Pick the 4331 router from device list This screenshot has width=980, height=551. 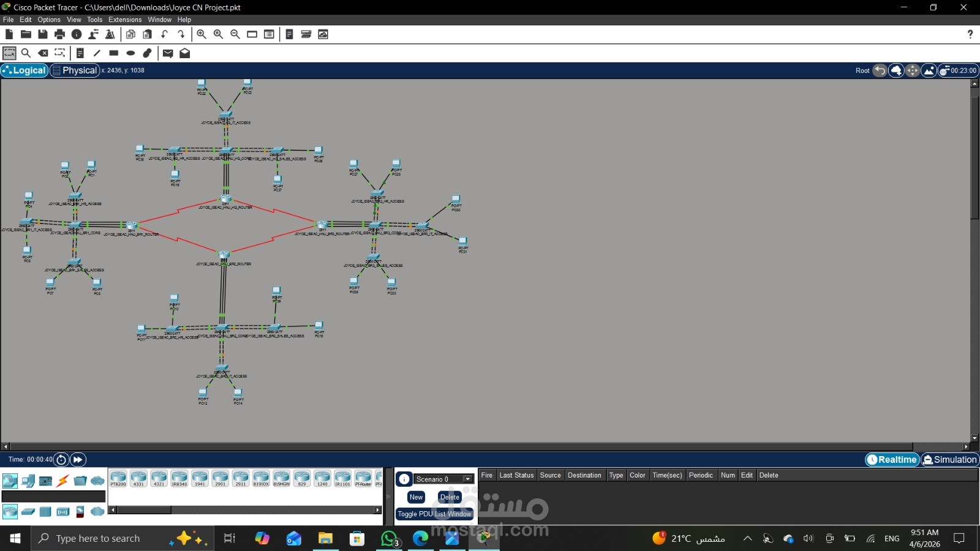point(138,479)
